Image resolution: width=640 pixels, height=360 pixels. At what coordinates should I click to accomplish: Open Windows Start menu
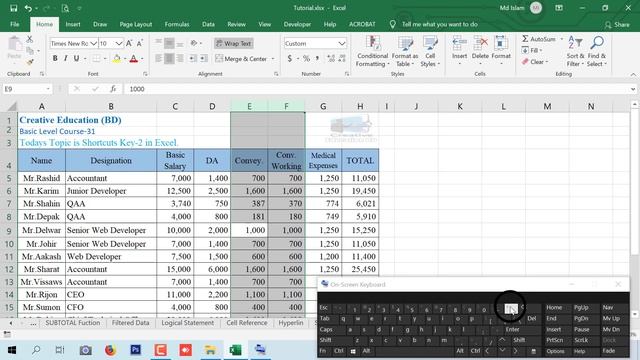click(11, 350)
